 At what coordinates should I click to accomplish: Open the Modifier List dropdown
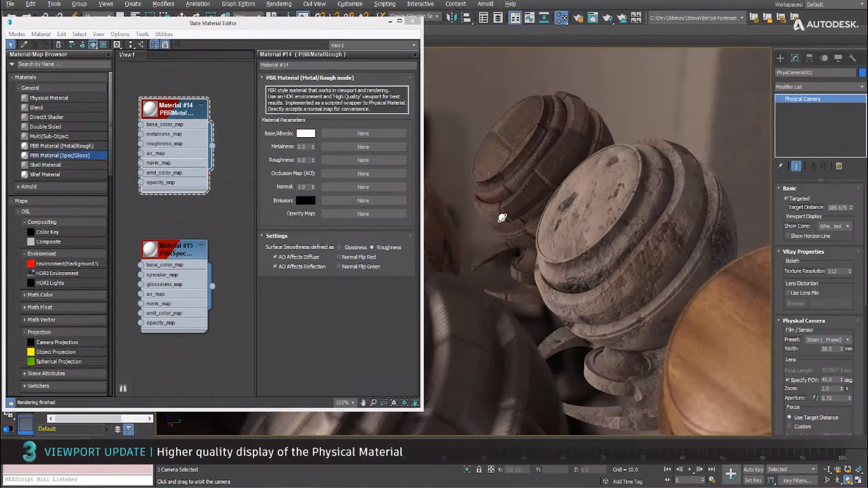(x=820, y=86)
